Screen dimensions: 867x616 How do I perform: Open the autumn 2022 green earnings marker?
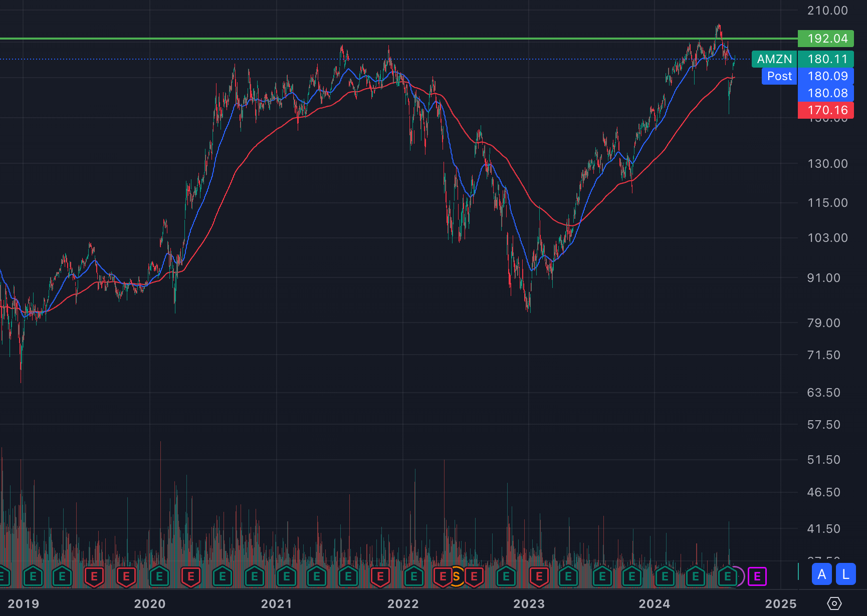(506, 576)
